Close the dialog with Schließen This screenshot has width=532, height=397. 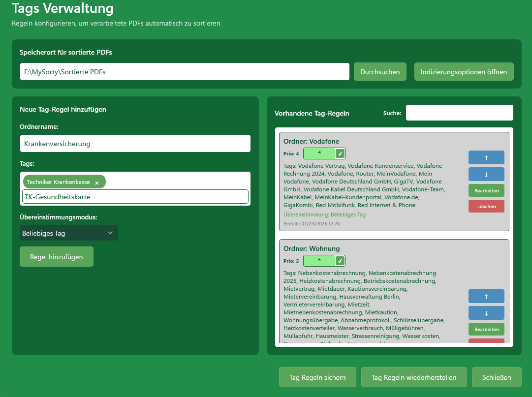(496, 377)
